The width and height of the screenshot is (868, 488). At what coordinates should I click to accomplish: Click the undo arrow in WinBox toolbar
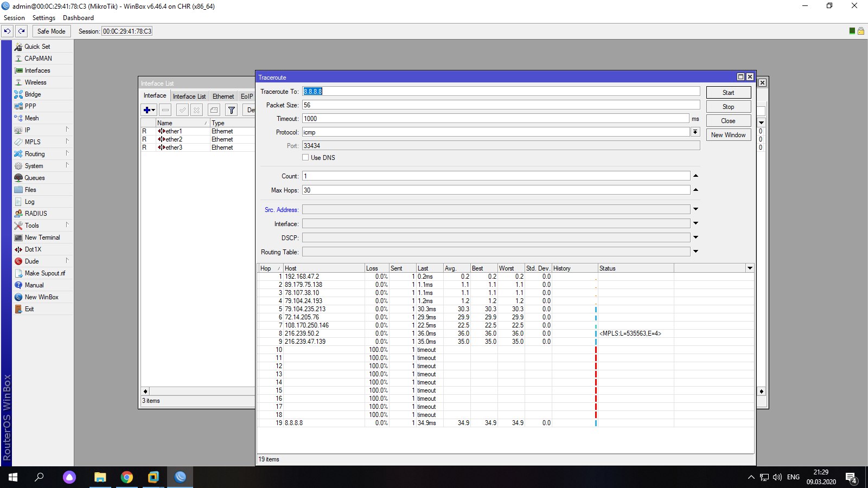pos(8,31)
